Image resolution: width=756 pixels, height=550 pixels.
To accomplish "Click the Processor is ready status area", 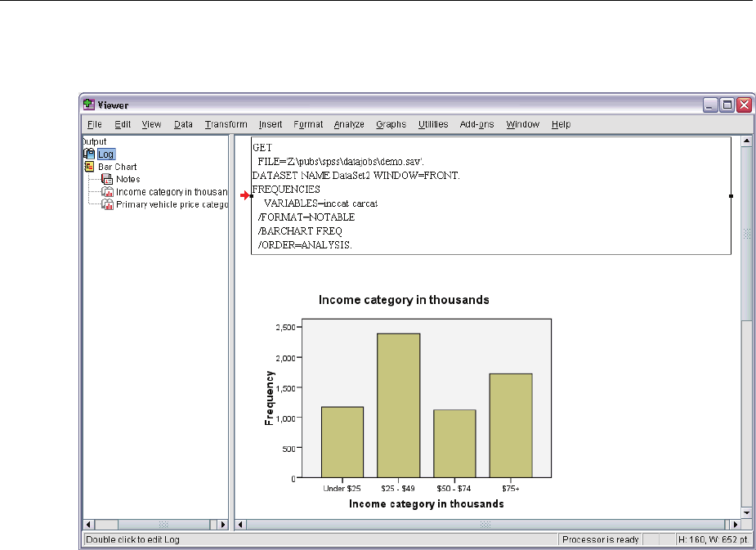I will 600,539.
